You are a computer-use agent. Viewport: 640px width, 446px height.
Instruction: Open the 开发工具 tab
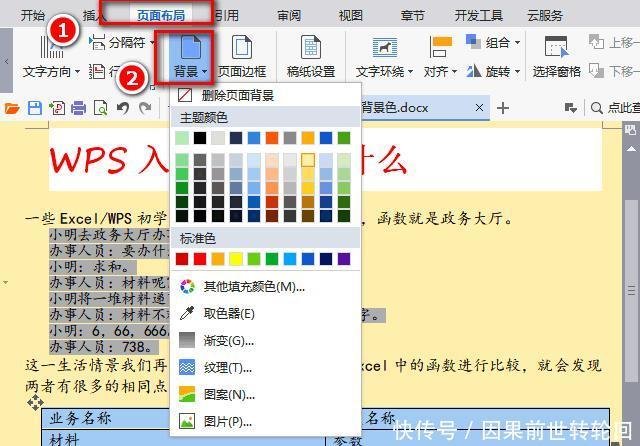[479, 16]
